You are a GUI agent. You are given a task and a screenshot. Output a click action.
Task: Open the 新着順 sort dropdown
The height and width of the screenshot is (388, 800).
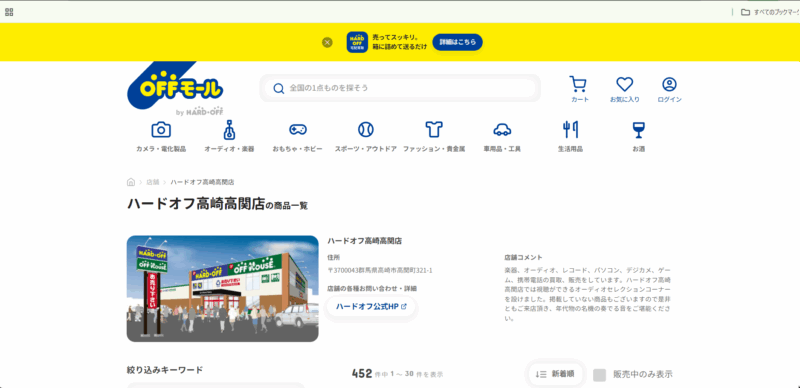pos(556,374)
